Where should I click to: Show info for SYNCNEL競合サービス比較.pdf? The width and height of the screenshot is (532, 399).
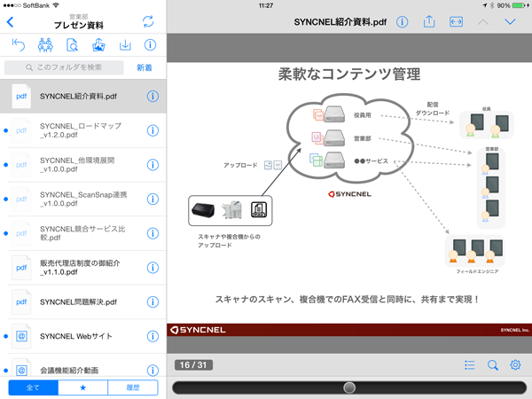coord(153,233)
